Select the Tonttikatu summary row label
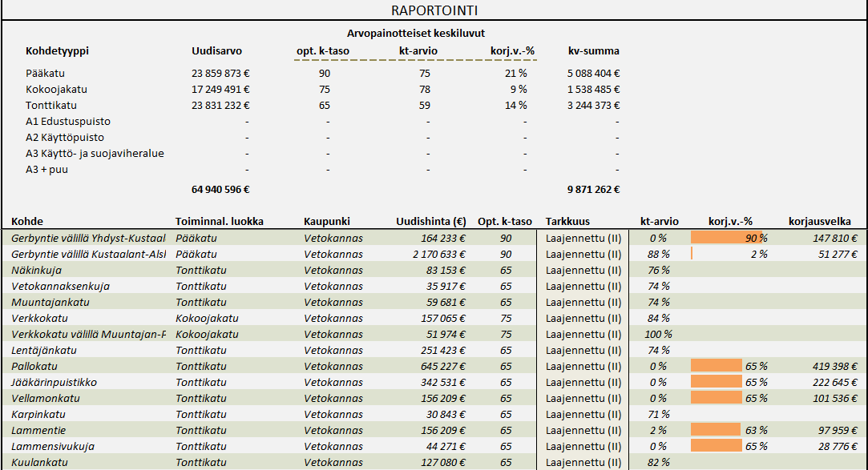 51,105
